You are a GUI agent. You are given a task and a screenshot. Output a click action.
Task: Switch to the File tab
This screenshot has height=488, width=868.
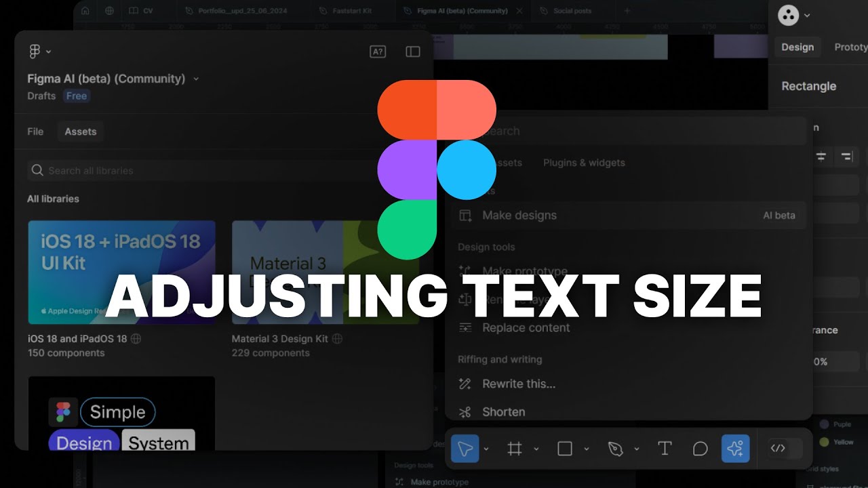point(35,131)
